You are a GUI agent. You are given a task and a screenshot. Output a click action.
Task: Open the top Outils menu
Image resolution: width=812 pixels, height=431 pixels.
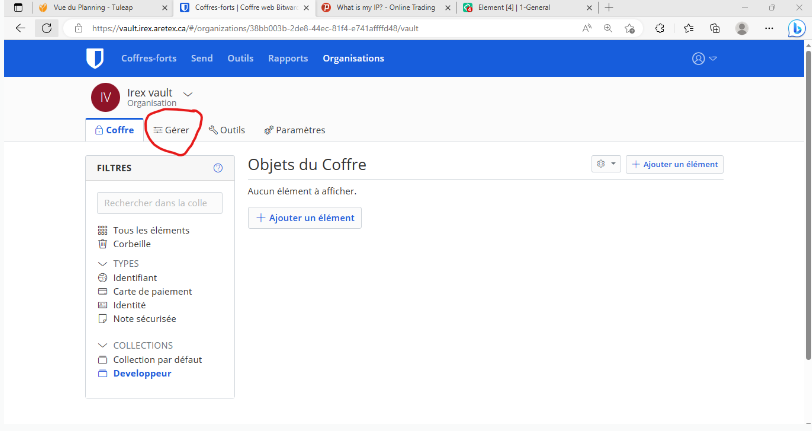(240, 59)
